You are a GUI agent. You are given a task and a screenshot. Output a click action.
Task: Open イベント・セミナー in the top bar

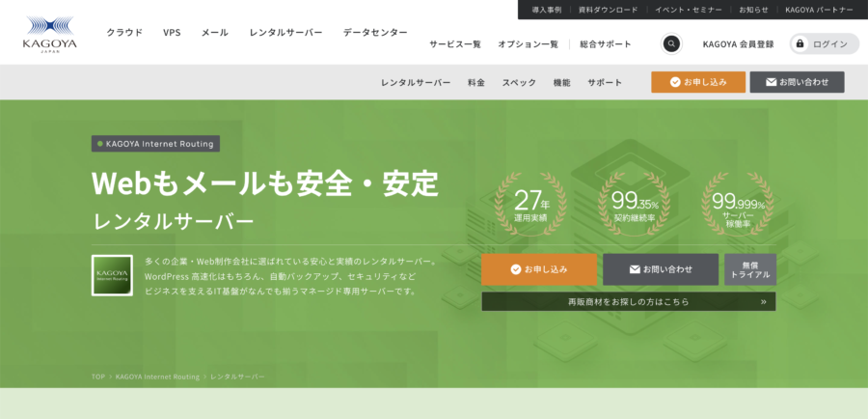coord(689,10)
